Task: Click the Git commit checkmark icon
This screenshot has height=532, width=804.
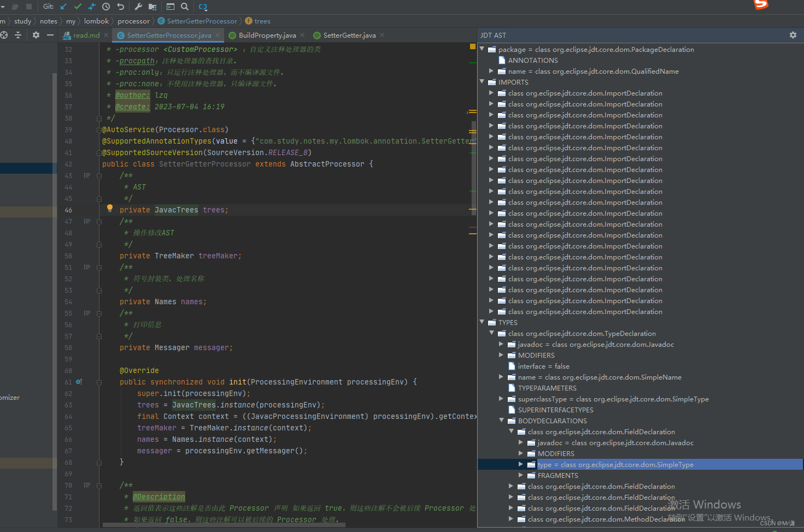Action: pyautogui.click(x=78, y=7)
